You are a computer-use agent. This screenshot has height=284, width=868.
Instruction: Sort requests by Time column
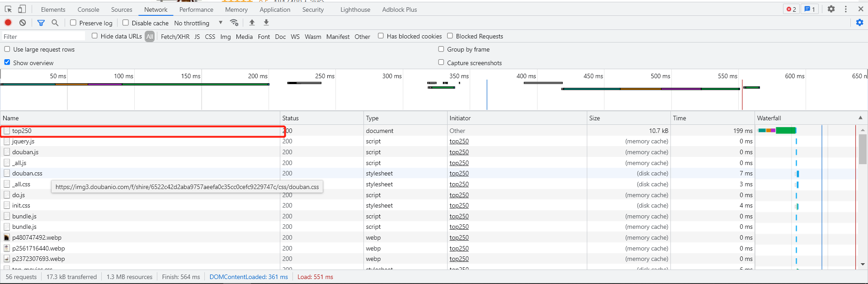712,118
